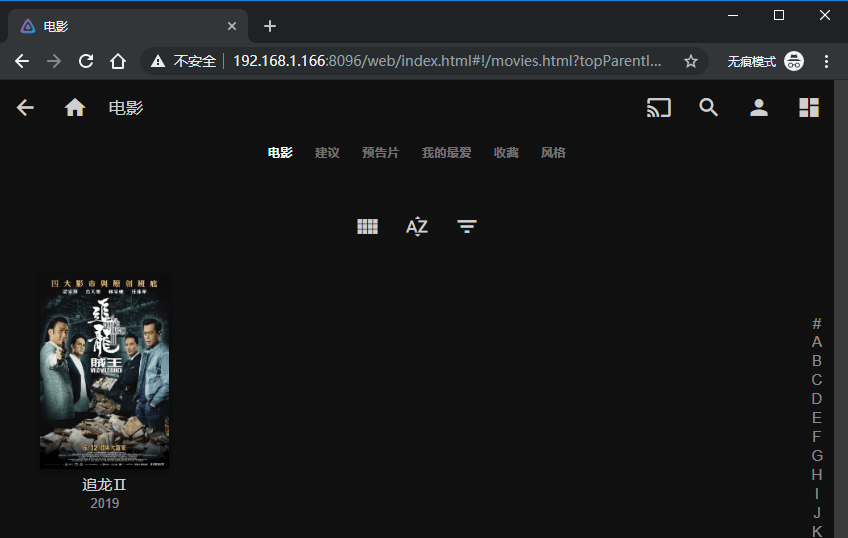Bookmark page with the star icon
The width and height of the screenshot is (848, 538).
tap(690, 61)
